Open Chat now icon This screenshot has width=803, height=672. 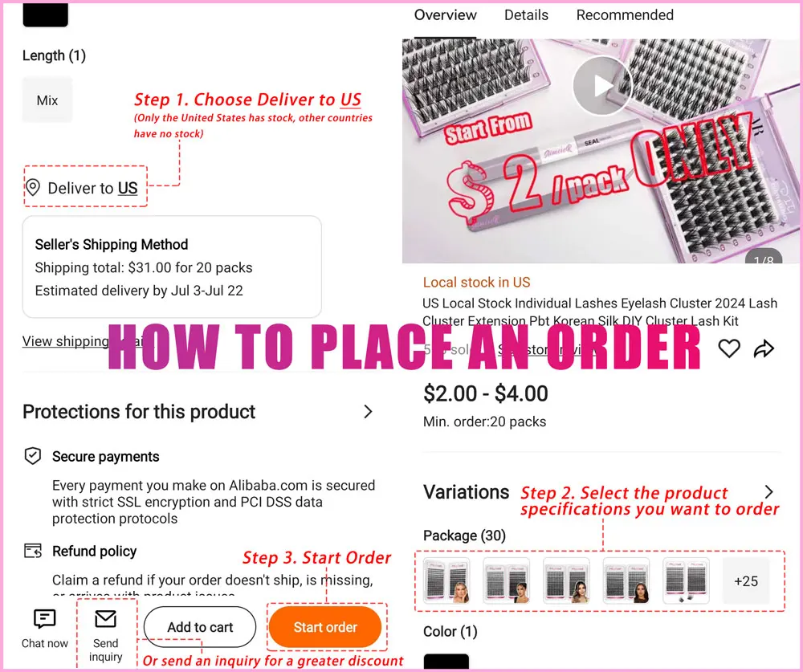click(45, 619)
